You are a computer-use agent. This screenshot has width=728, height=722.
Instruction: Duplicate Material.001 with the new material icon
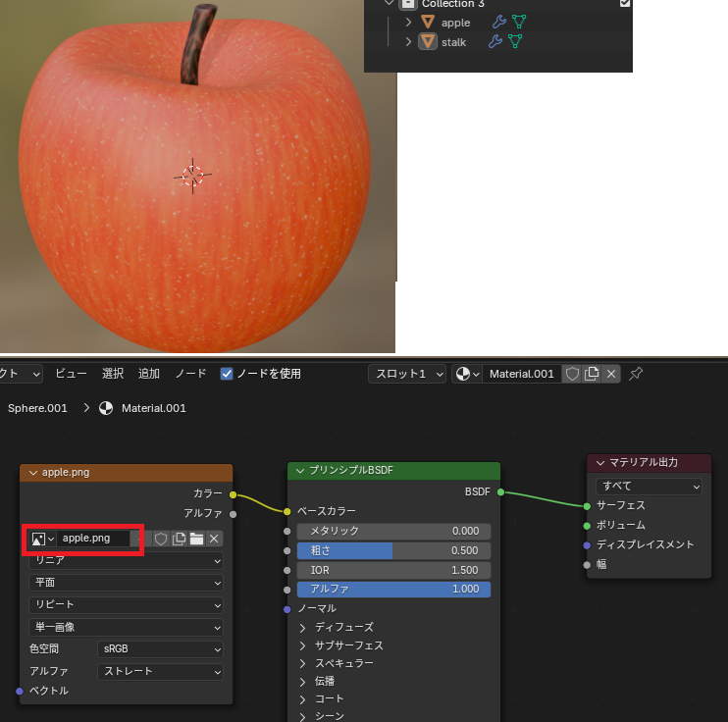click(592, 374)
